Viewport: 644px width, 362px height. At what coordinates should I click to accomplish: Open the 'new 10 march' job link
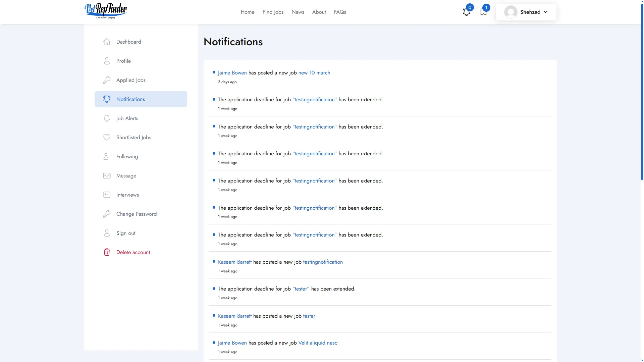point(314,73)
